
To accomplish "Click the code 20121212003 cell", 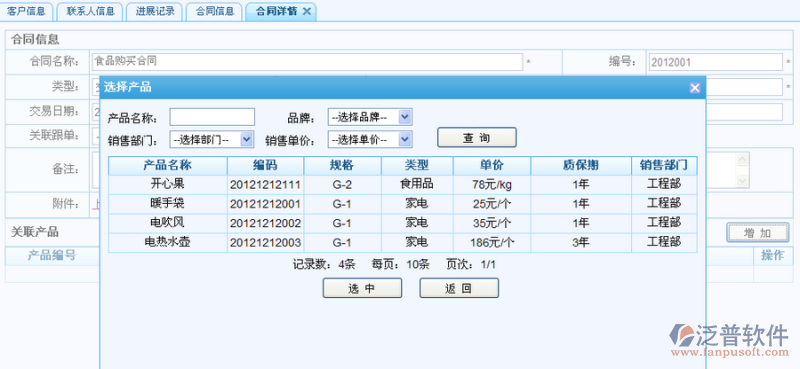I will click(265, 243).
